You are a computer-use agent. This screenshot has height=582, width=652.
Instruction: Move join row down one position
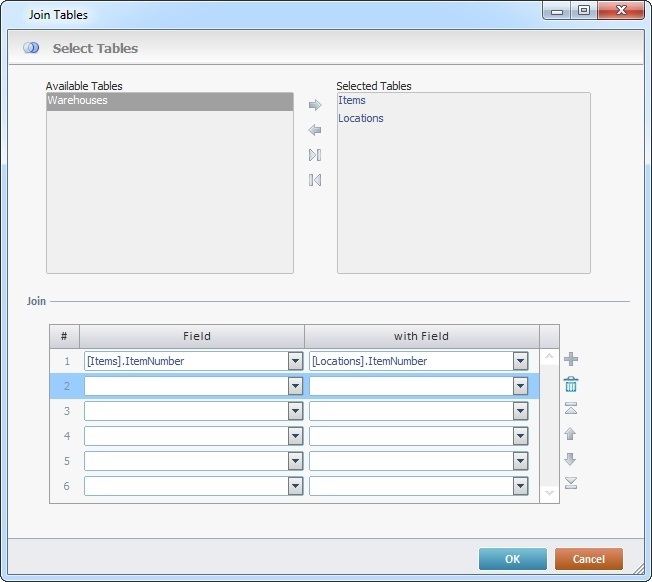[x=571, y=459]
